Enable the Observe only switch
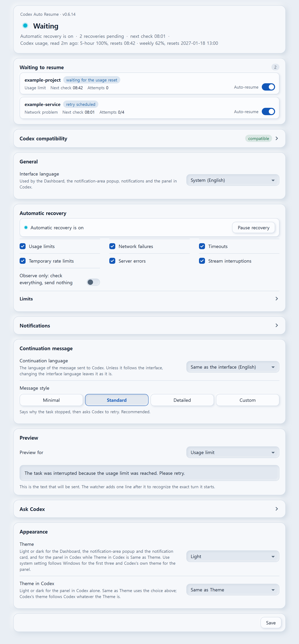 point(93,282)
